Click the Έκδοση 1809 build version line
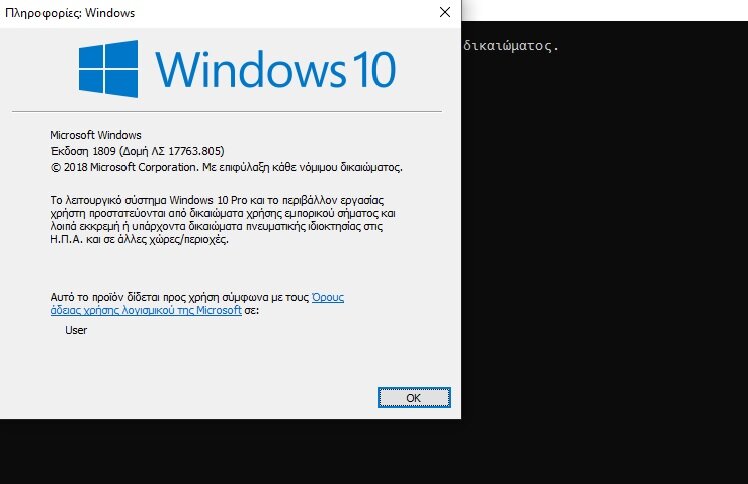748x484 pixels. pyautogui.click(x=137, y=151)
